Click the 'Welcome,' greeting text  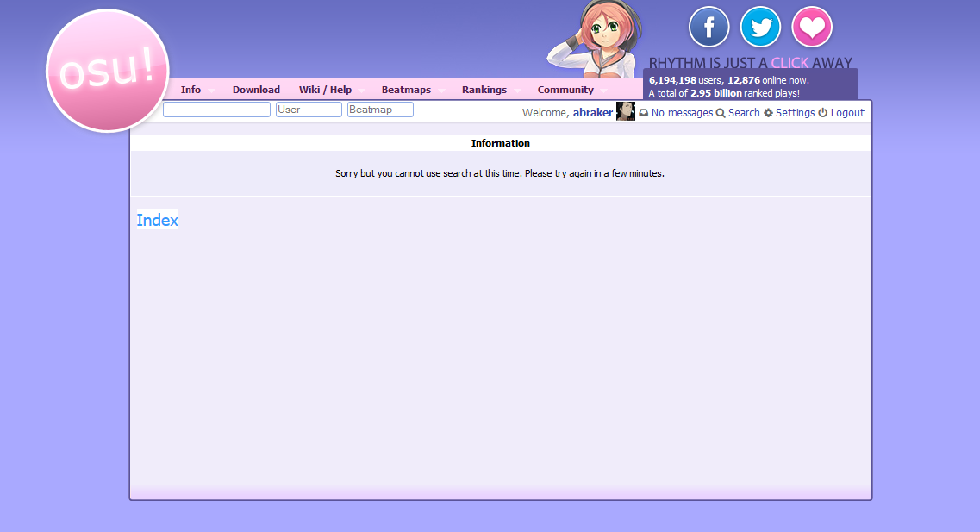546,113
